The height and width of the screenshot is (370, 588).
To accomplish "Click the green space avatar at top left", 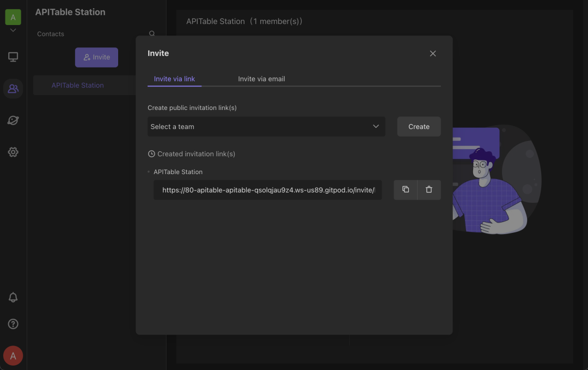I will pyautogui.click(x=13, y=17).
